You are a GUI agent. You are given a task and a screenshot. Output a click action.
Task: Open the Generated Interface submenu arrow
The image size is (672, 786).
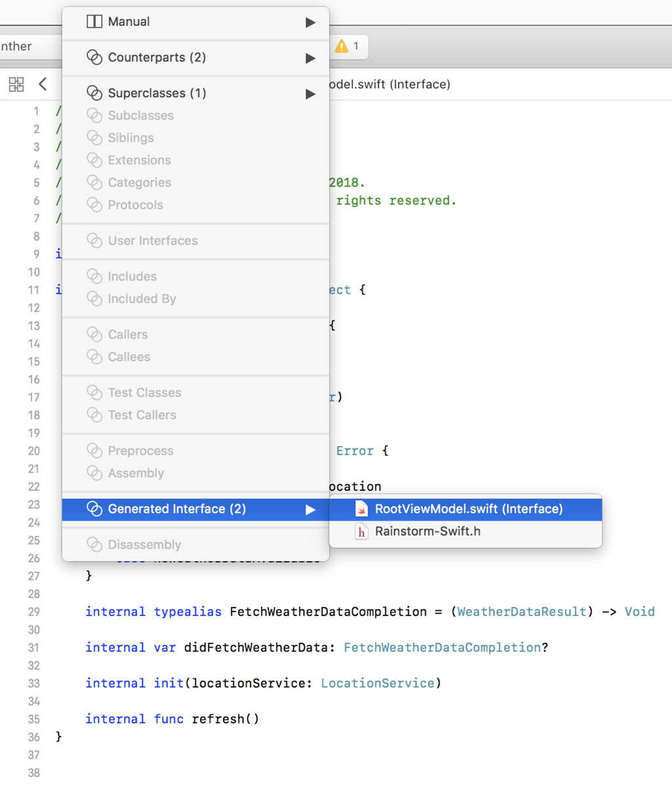tap(310, 508)
